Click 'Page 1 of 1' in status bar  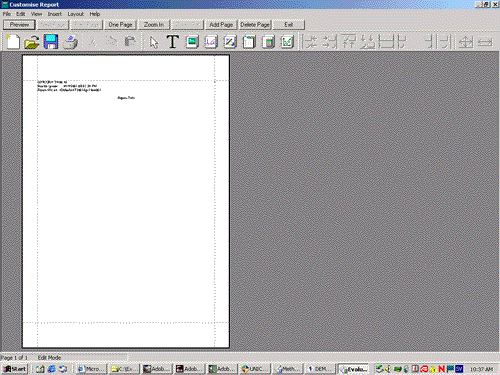tap(14, 357)
